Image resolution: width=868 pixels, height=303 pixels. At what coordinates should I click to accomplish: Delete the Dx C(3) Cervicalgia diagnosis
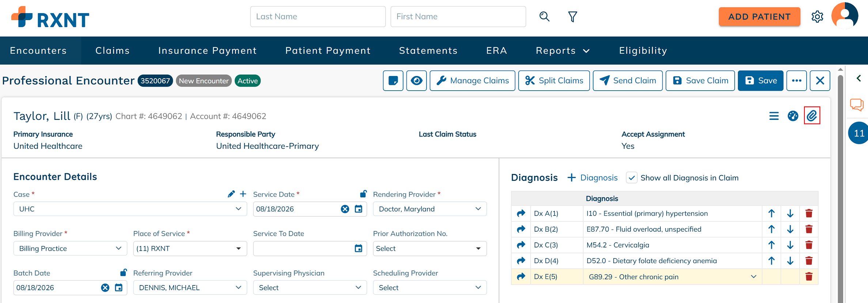point(809,245)
